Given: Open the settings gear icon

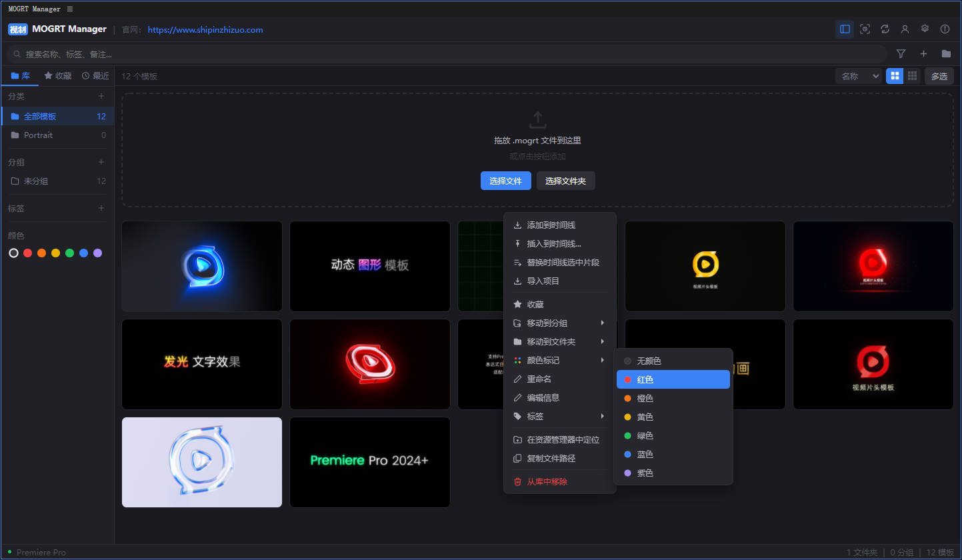Looking at the screenshot, I should (x=925, y=29).
